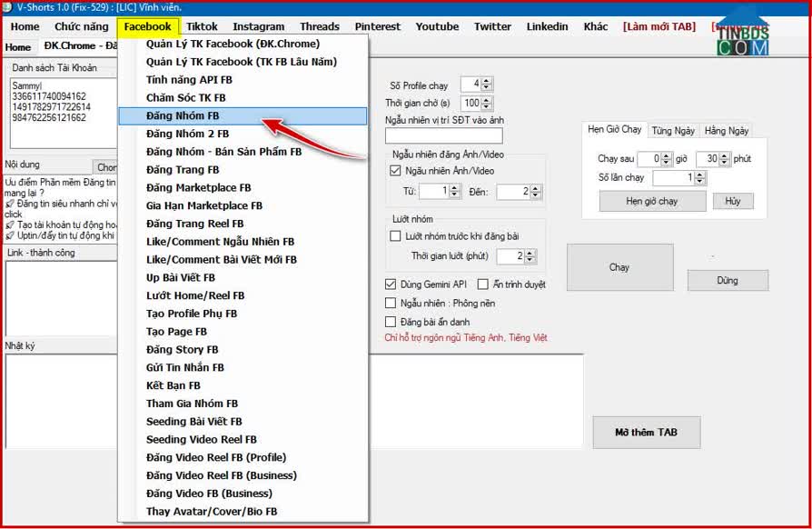Choose Like/Comment Ngẫu Nhiên FB

click(243, 242)
